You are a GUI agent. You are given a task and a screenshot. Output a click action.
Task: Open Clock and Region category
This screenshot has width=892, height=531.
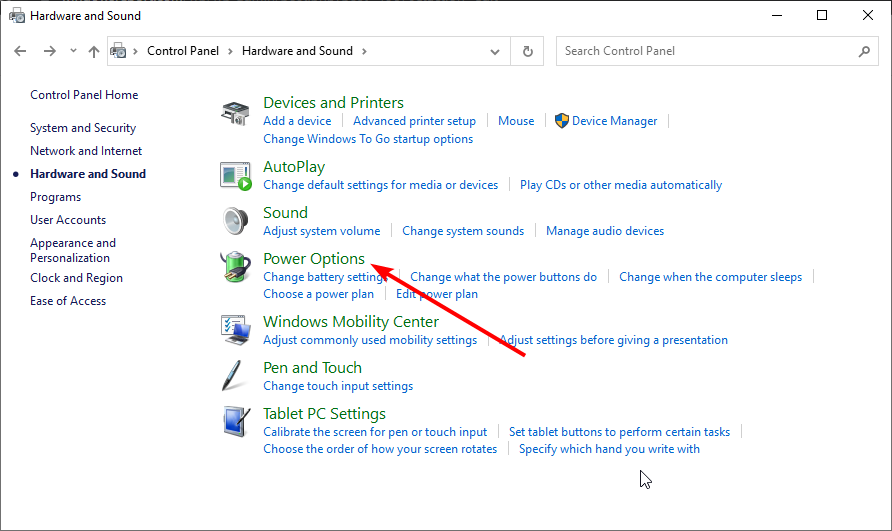(76, 278)
